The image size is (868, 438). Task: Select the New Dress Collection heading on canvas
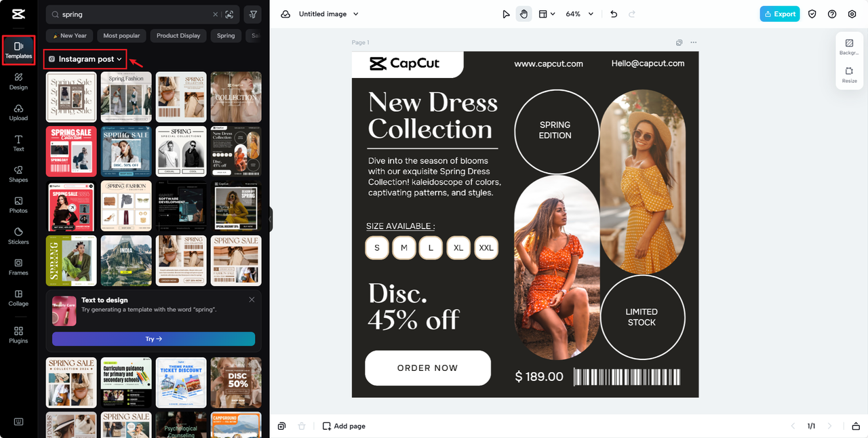tap(433, 115)
